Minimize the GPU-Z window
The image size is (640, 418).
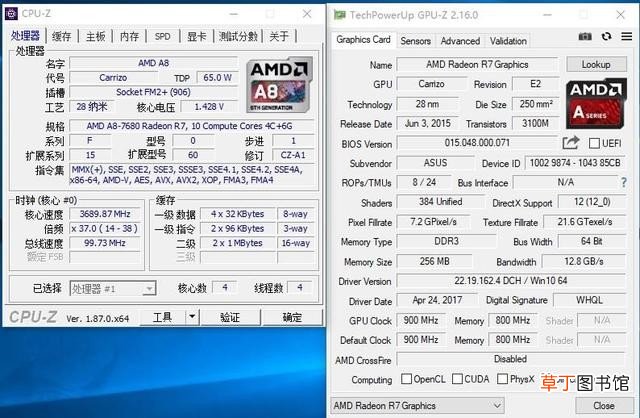click(547, 15)
